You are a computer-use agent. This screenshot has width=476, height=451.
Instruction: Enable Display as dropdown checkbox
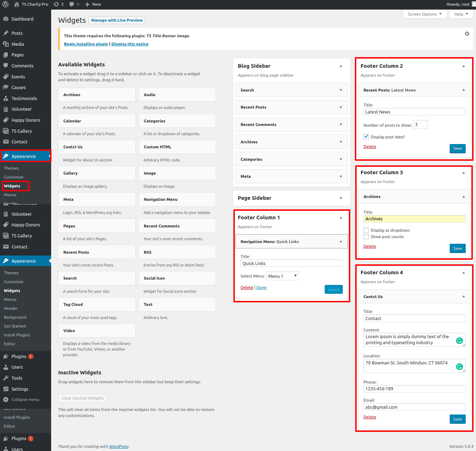tap(366, 230)
